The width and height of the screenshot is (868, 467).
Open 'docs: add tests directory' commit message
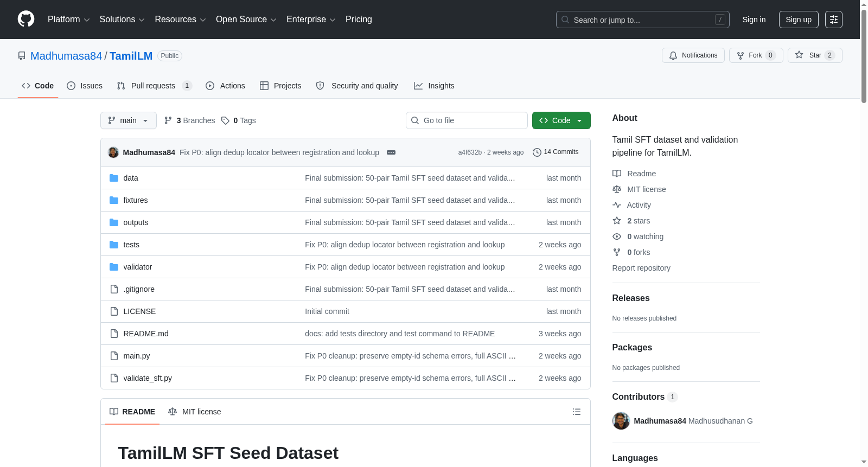point(400,334)
